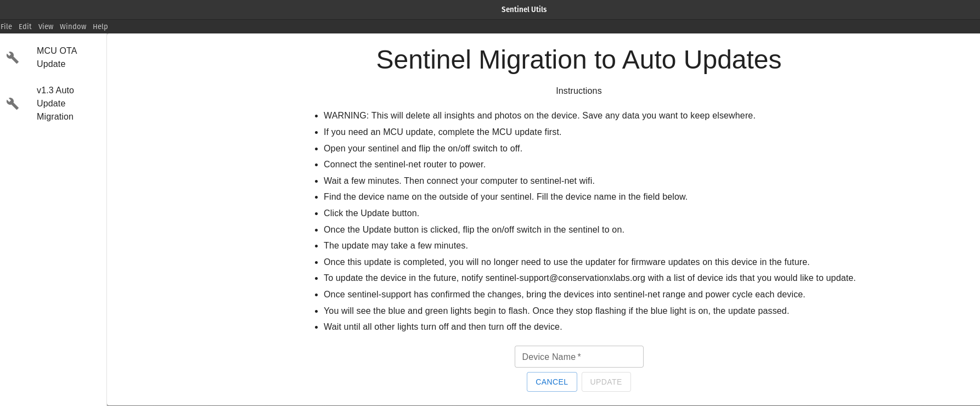Click the wrench icon beside v1.3 Auto Update Migration
Viewport: 980px width, 406px height.
13,104
